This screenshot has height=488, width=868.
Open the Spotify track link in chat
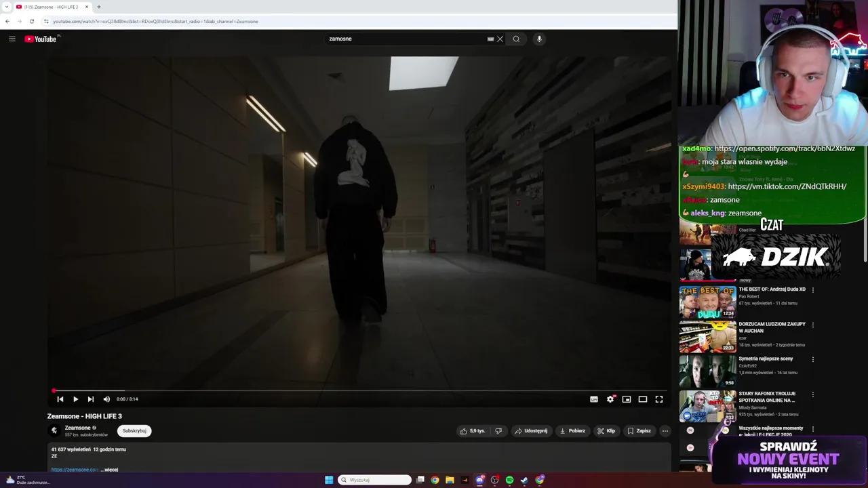785,148
